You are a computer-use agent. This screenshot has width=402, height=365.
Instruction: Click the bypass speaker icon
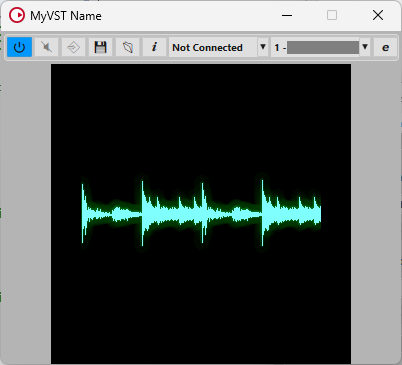[x=47, y=47]
